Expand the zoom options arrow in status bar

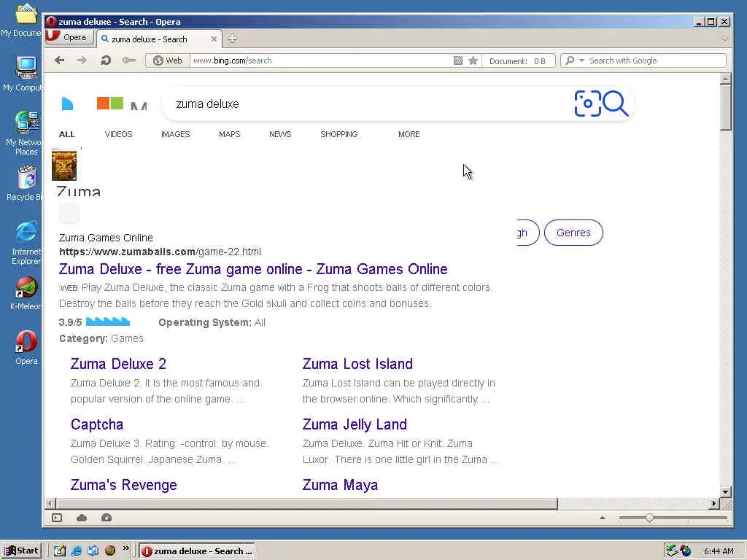coord(602,518)
